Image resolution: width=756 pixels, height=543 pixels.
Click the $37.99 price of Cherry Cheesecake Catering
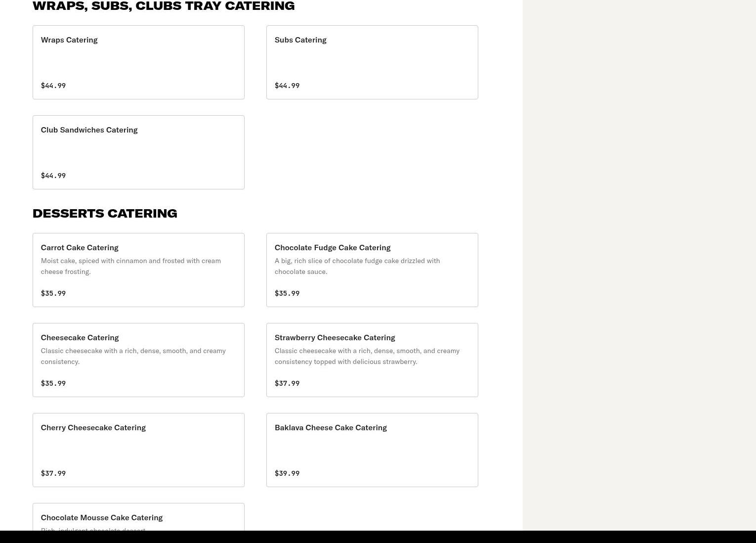point(53,473)
